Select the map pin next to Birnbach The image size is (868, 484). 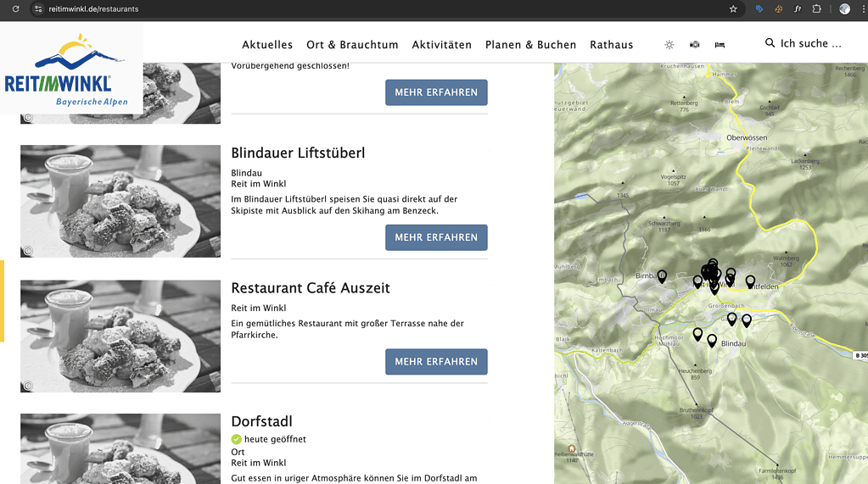click(662, 275)
